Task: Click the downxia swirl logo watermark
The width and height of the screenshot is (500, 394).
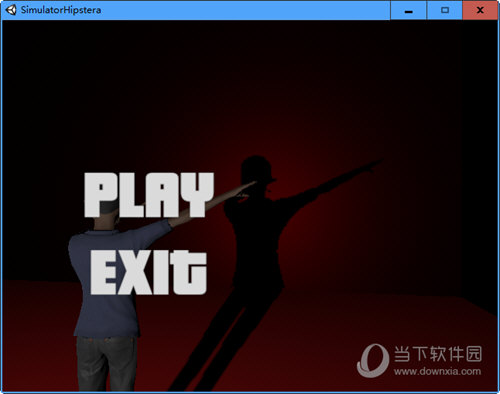Action: click(x=373, y=360)
